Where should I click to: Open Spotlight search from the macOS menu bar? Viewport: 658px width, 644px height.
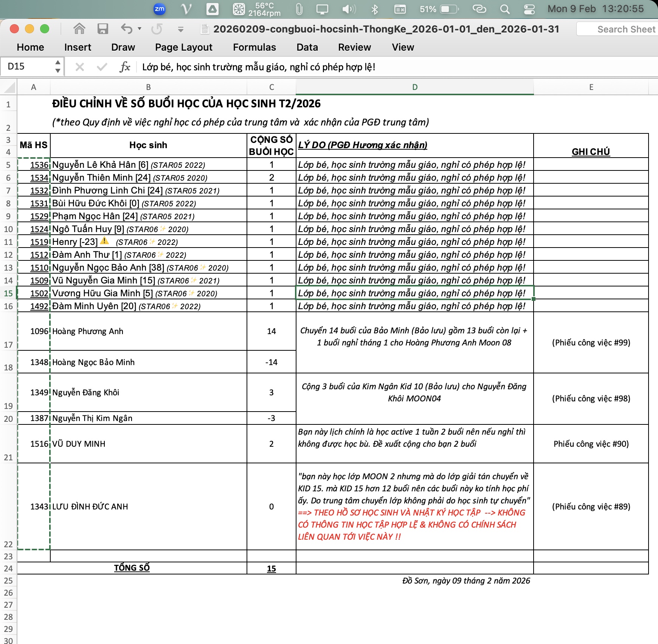click(504, 9)
